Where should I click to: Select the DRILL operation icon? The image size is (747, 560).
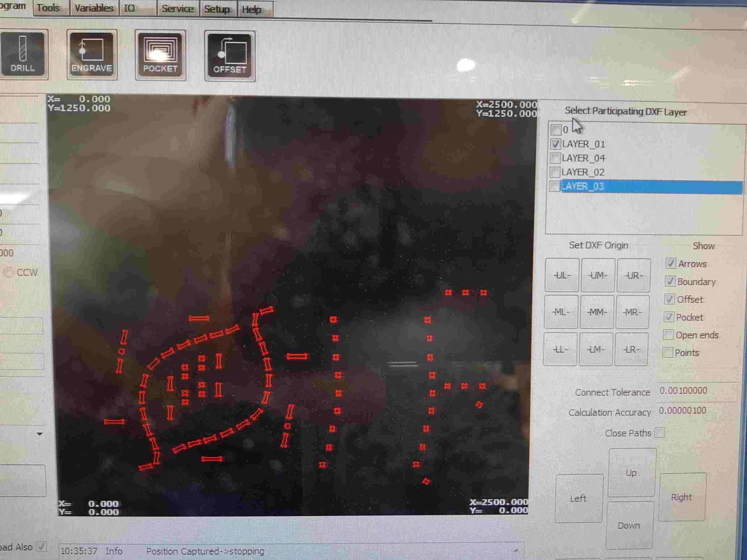point(23,54)
